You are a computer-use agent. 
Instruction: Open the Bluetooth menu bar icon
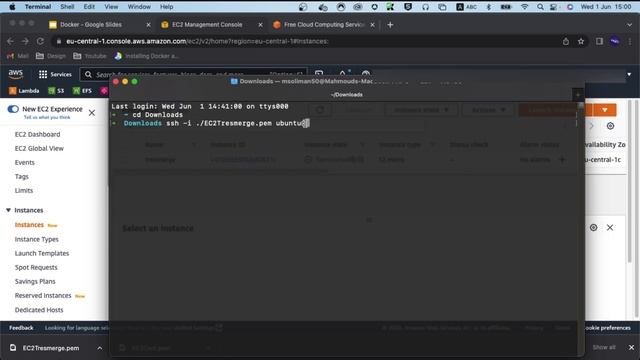pyautogui.click(x=489, y=7)
